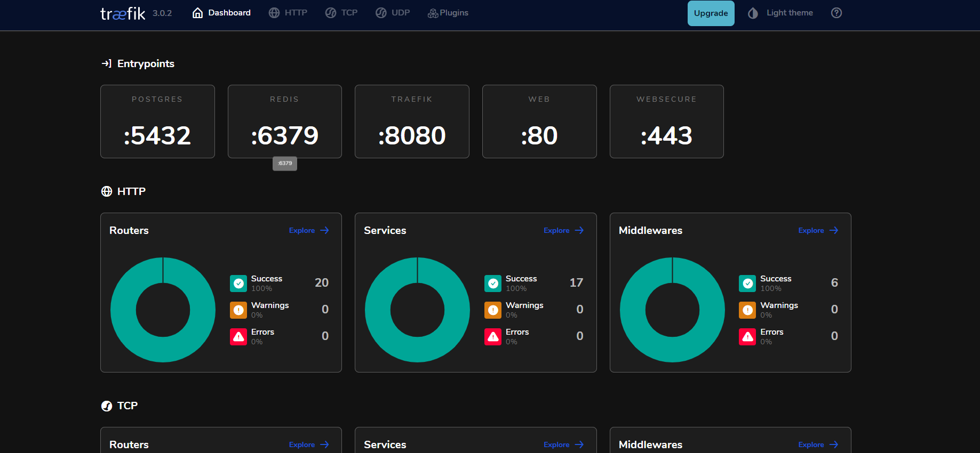Viewport: 980px width, 453px height.
Task: Click the HTTP Routers Success checkmark icon
Action: click(x=238, y=284)
